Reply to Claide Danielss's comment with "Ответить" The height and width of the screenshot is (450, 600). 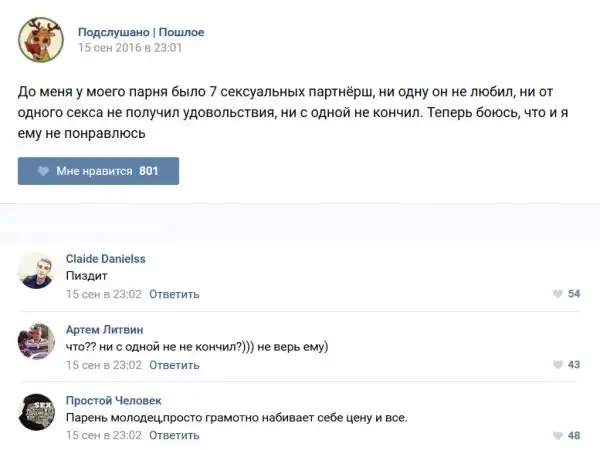coord(174,294)
